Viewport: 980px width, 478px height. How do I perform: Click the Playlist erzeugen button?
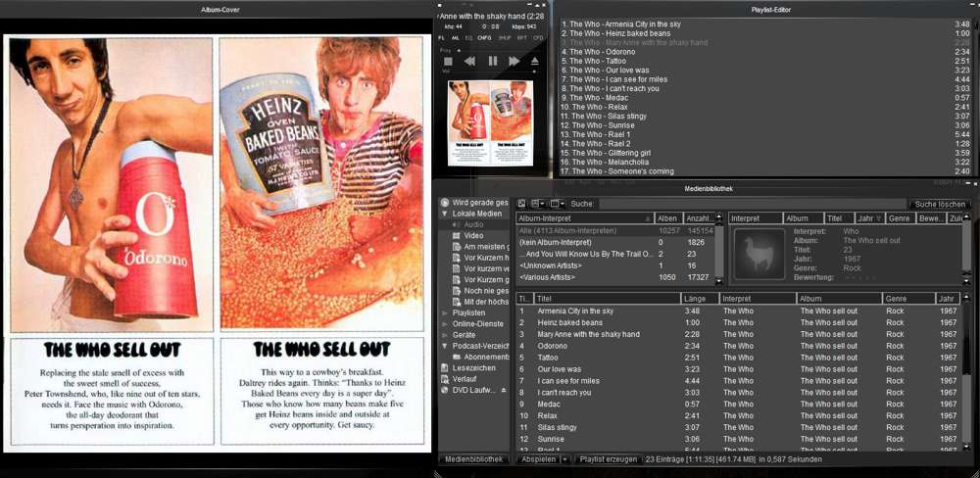coord(608,458)
